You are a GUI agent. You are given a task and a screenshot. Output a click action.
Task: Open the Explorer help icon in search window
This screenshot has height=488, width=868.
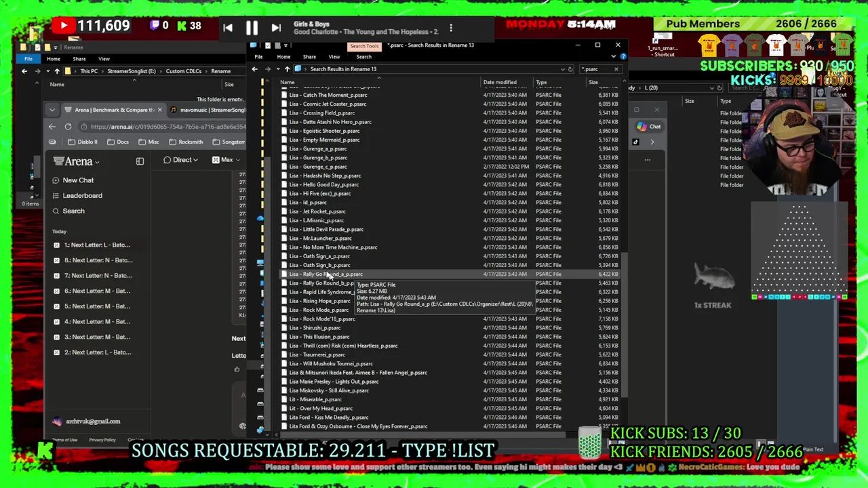[x=623, y=57]
